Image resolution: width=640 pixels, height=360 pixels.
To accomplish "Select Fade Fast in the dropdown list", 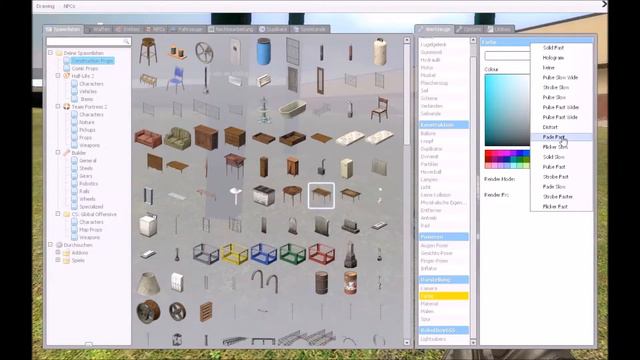I will pyautogui.click(x=562, y=137).
